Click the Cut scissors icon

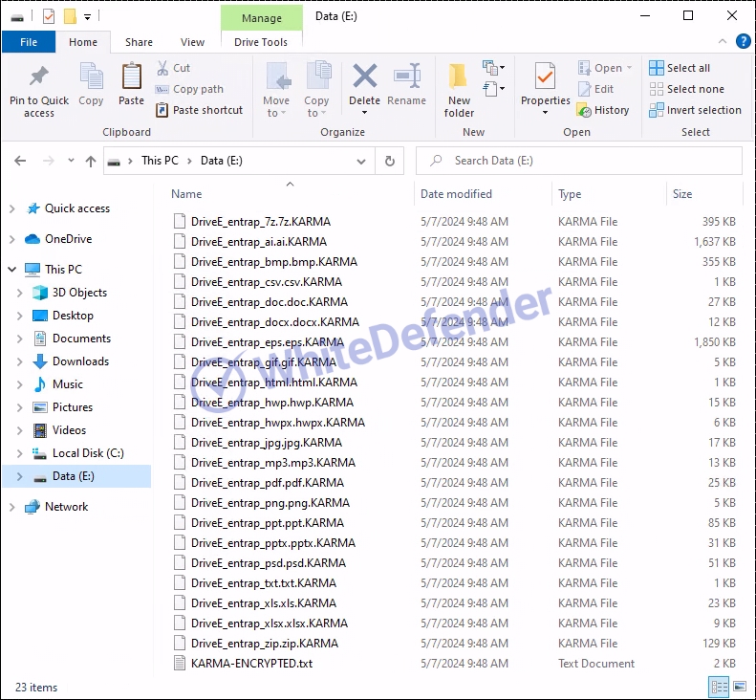[162, 68]
